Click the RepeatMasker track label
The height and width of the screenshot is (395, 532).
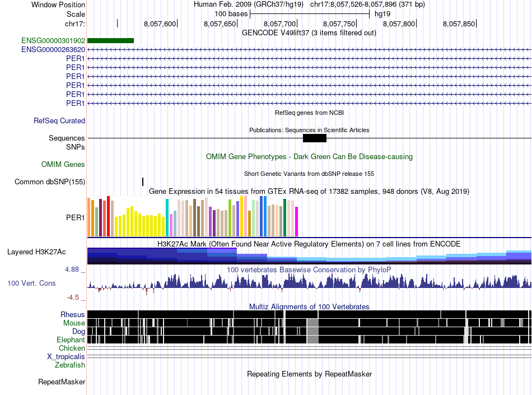pyautogui.click(x=62, y=382)
